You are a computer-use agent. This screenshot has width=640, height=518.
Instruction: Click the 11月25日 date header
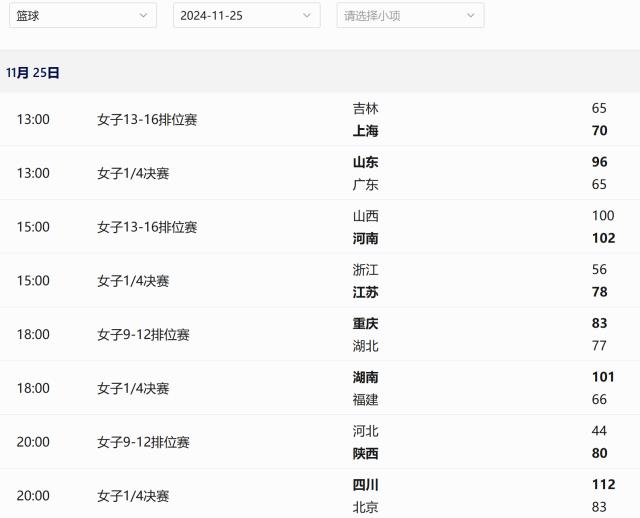pyautogui.click(x=33, y=73)
